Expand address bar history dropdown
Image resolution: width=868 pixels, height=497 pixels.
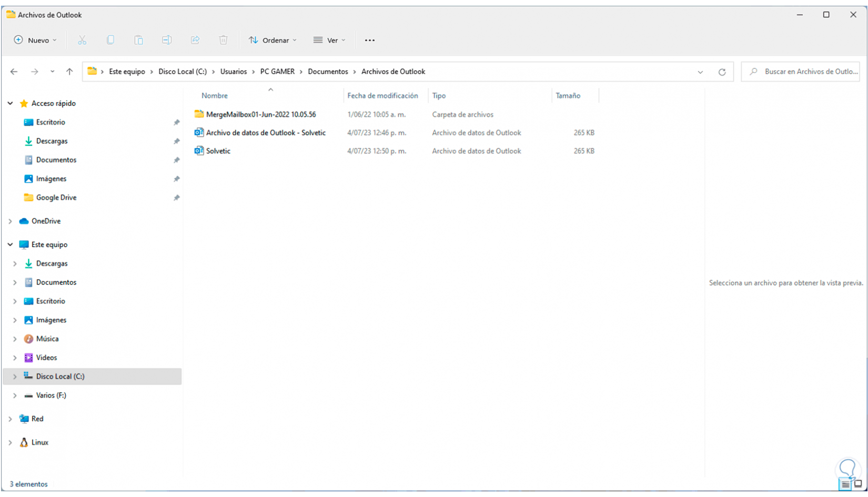click(700, 72)
